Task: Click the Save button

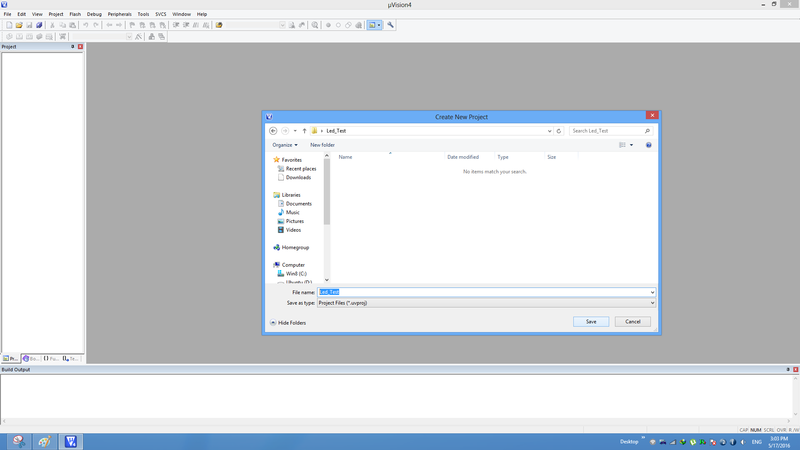Action: pyautogui.click(x=591, y=322)
